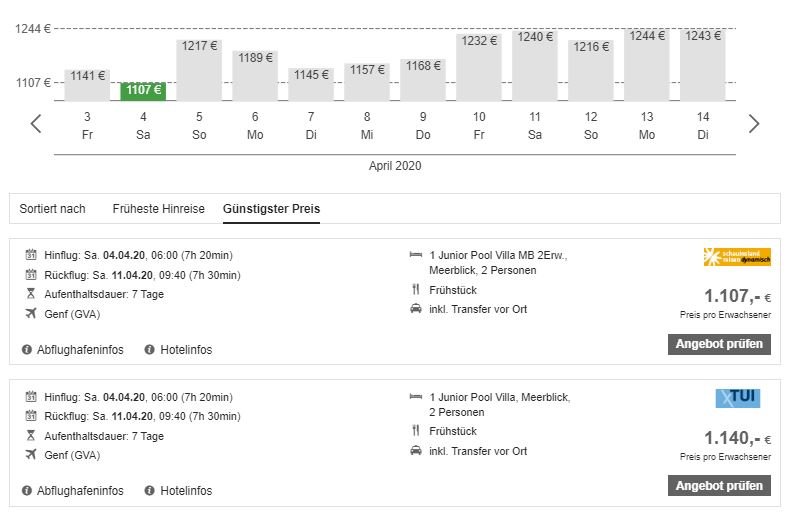
Task: Click the previous dates left arrow
Action: click(36, 124)
